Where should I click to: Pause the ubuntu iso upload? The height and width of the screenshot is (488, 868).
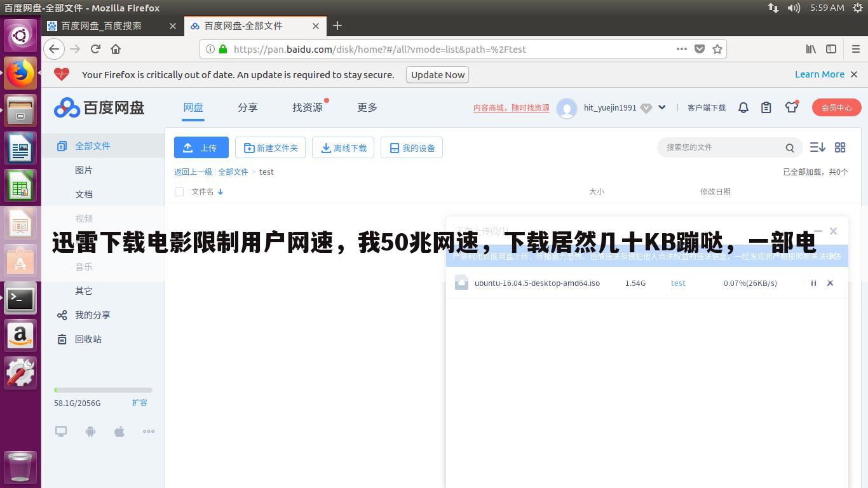813,283
